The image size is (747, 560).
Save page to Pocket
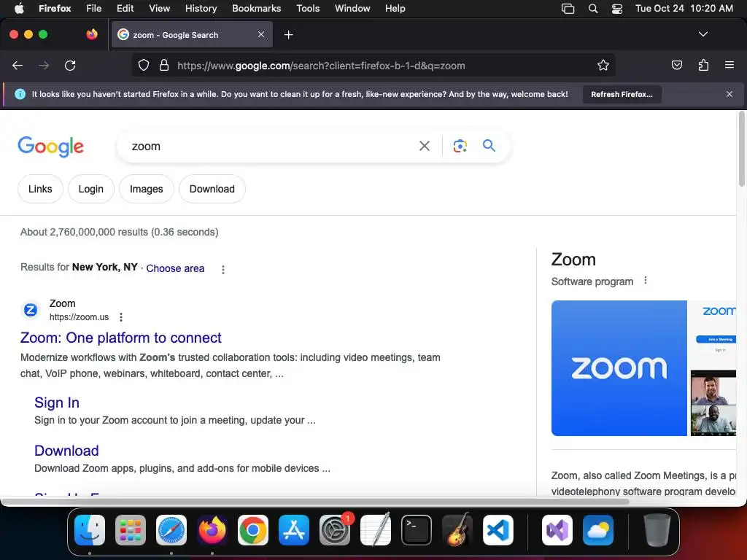pos(676,65)
